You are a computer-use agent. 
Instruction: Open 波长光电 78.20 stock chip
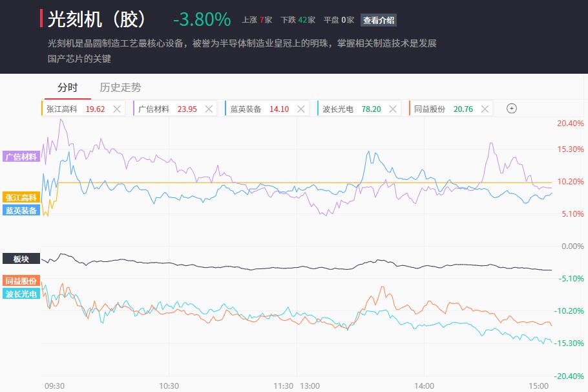[352, 109]
